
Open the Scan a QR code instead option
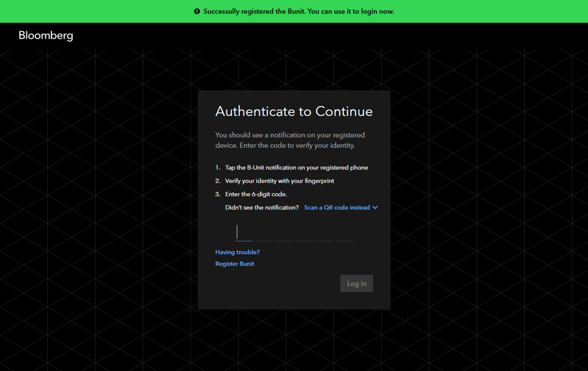[x=338, y=207]
